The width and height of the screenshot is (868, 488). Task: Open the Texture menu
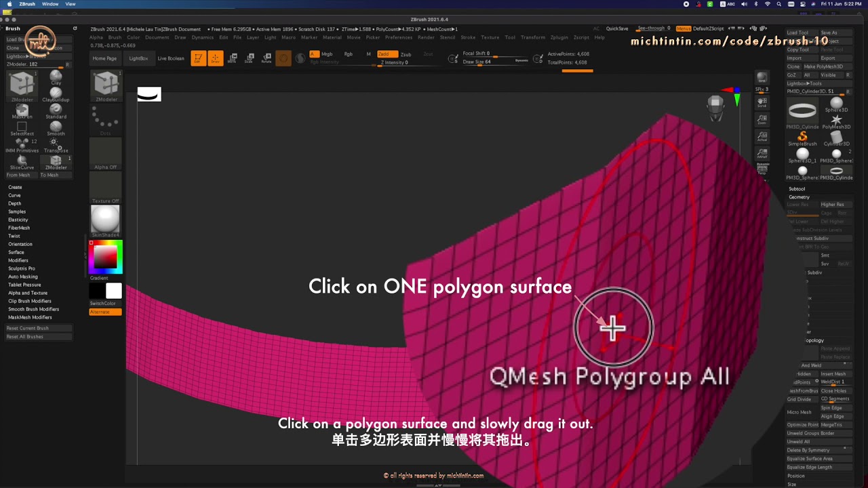(x=490, y=37)
